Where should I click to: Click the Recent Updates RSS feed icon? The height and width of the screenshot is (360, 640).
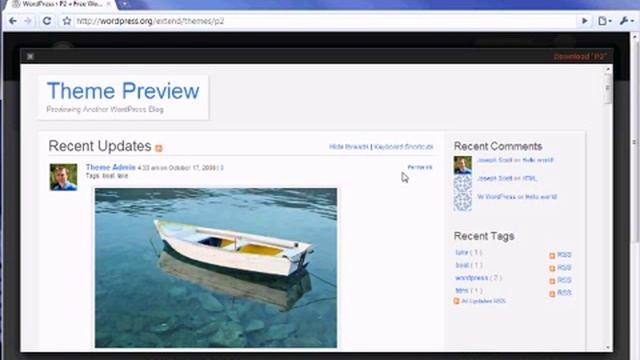(x=159, y=148)
